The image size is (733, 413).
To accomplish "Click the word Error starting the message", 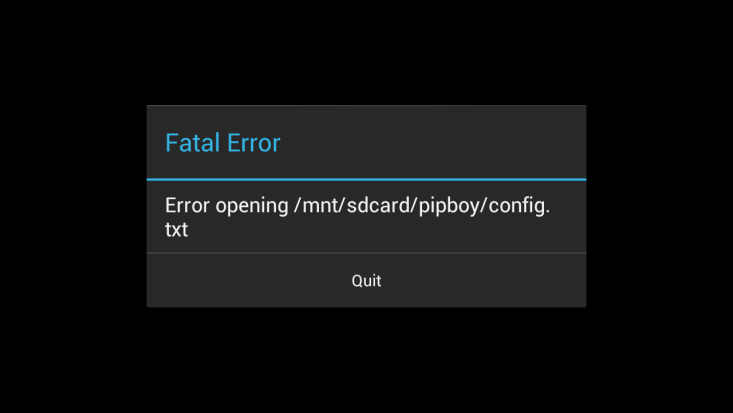I will (x=187, y=205).
